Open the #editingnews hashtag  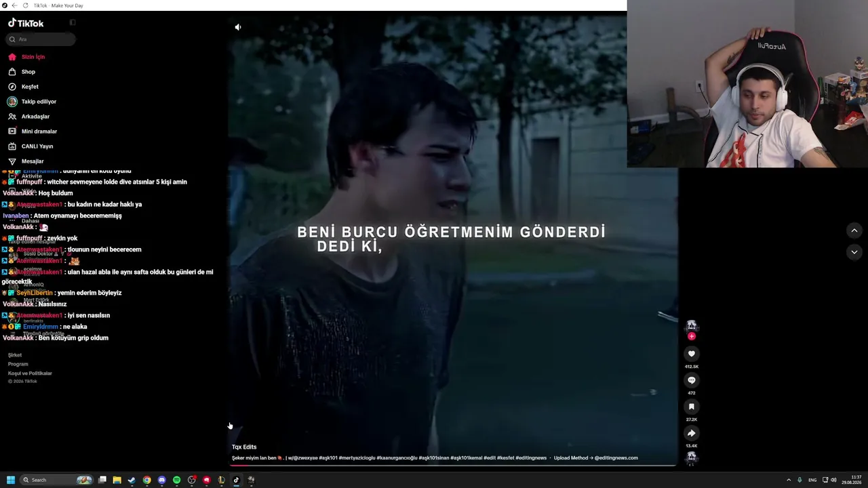pos(531,458)
